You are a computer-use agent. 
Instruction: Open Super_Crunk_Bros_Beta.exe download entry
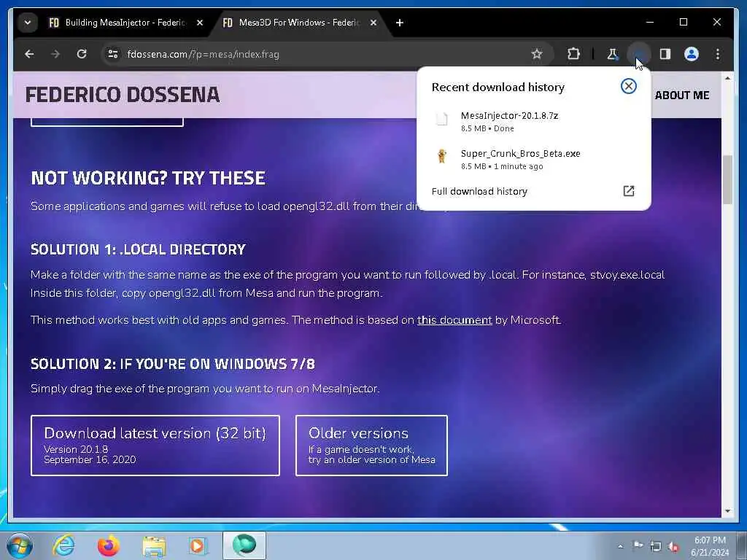click(x=533, y=160)
